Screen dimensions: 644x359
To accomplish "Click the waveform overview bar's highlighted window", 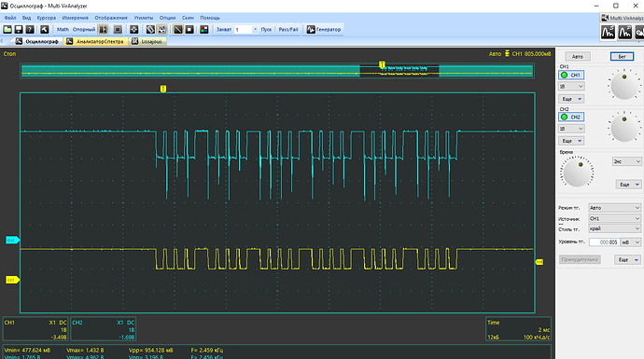I will pyautogui.click(x=399, y=70).
